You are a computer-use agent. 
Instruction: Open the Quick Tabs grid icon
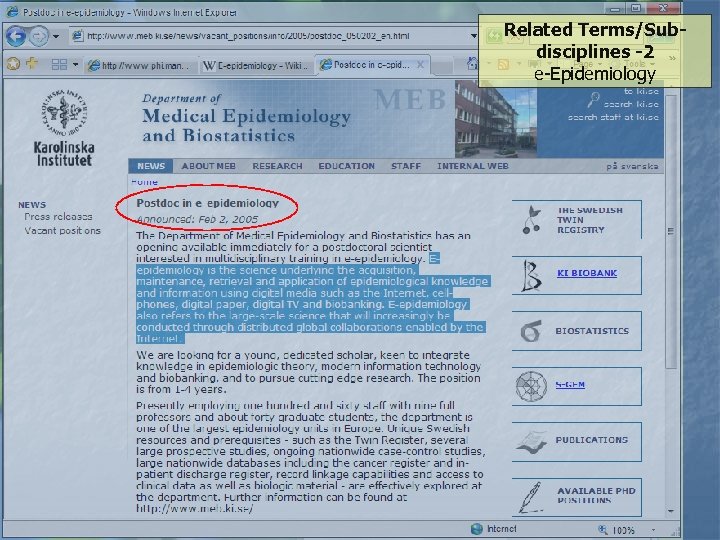pyautogui.click(x=59, y=65)
